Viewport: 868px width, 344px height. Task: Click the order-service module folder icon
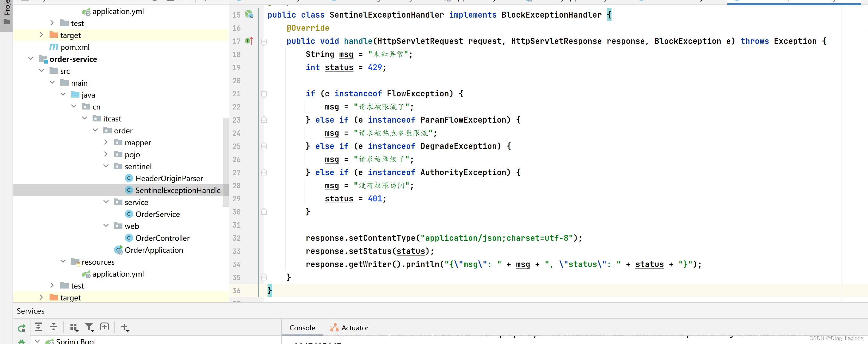[43, 59]
